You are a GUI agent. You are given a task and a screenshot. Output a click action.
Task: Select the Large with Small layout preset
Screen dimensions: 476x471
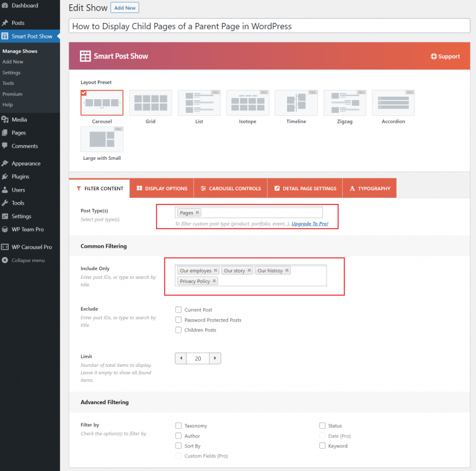[102, 139]
